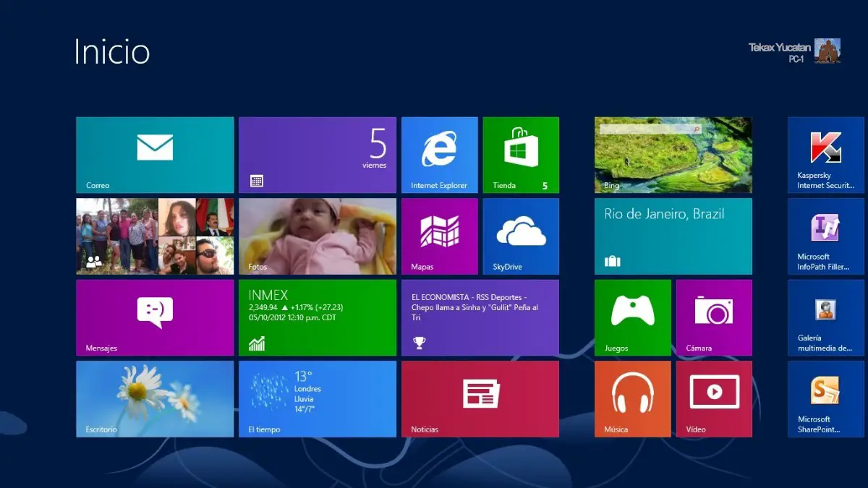
Task: Open the Vídeo tile
Action: click(714, 399)
